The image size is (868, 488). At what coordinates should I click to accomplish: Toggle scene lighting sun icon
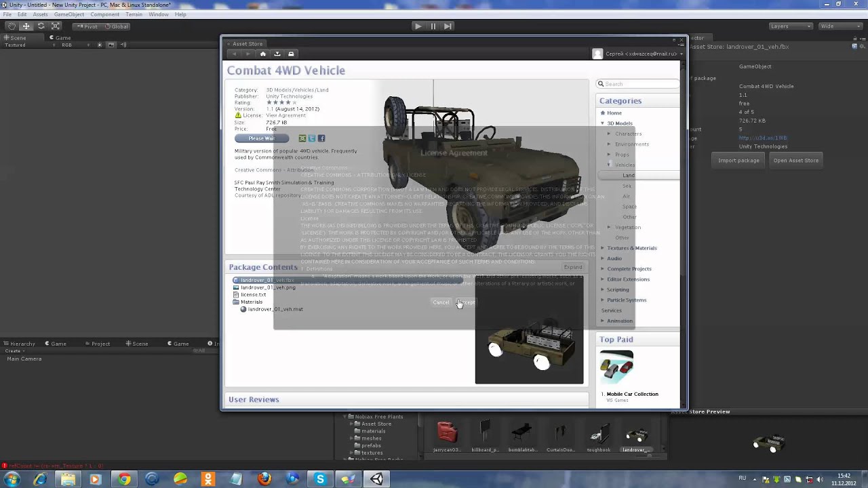pos(100,45)
